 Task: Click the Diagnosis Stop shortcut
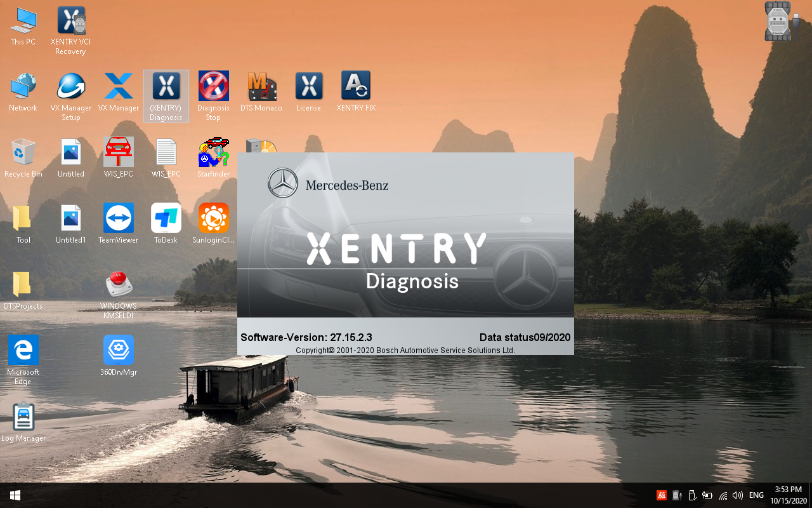pyautogui.click(x=213, y=97)
